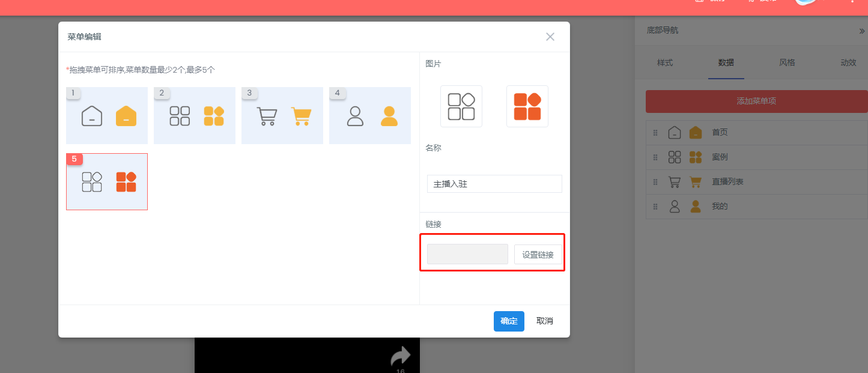Click the number 3 badge on third card
Screen dimensions: 868x373
click(x=249, y=93)
